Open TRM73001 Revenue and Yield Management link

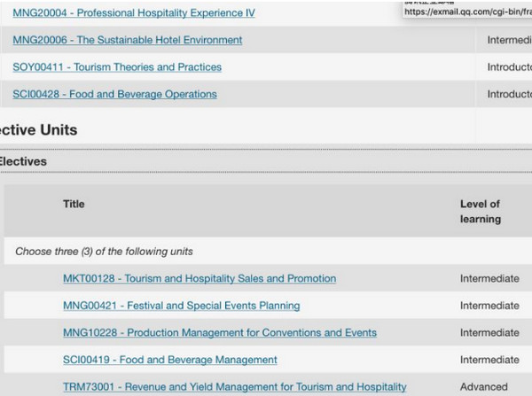(x=234, y=387)
